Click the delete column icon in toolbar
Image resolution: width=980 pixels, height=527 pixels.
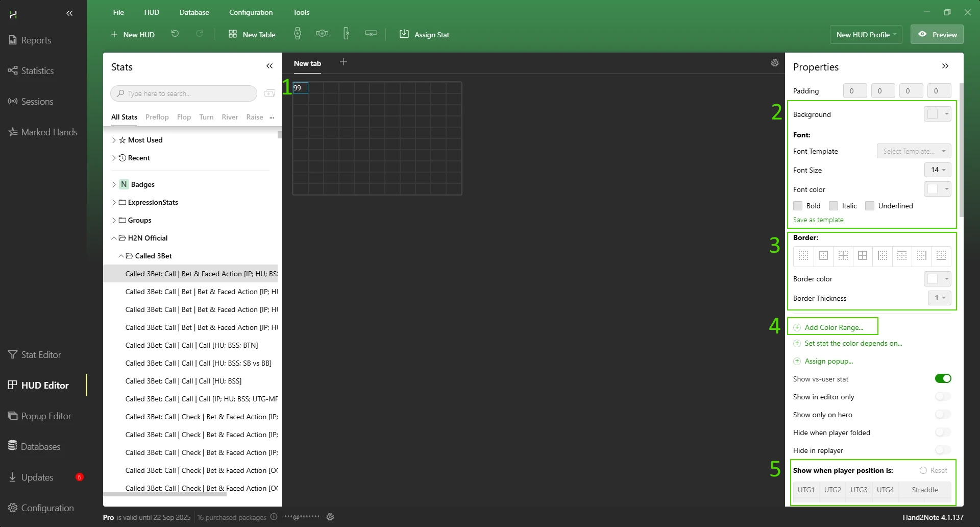[346, 34]
